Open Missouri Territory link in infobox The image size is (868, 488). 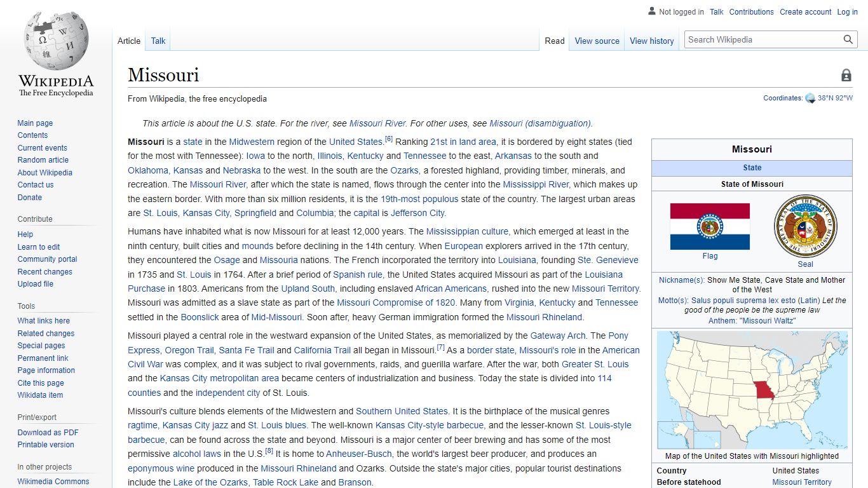pos(802,482)
